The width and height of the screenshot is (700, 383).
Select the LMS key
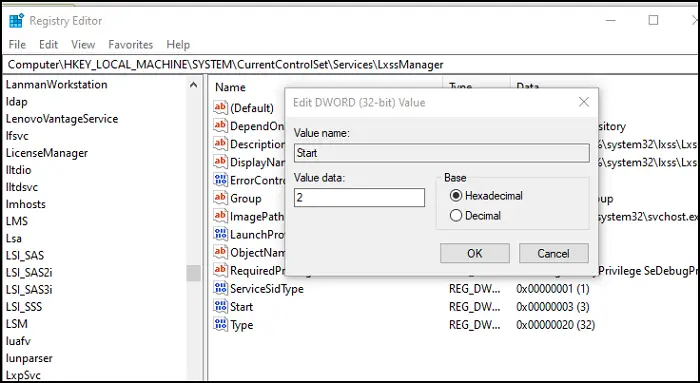coord(17,221)
